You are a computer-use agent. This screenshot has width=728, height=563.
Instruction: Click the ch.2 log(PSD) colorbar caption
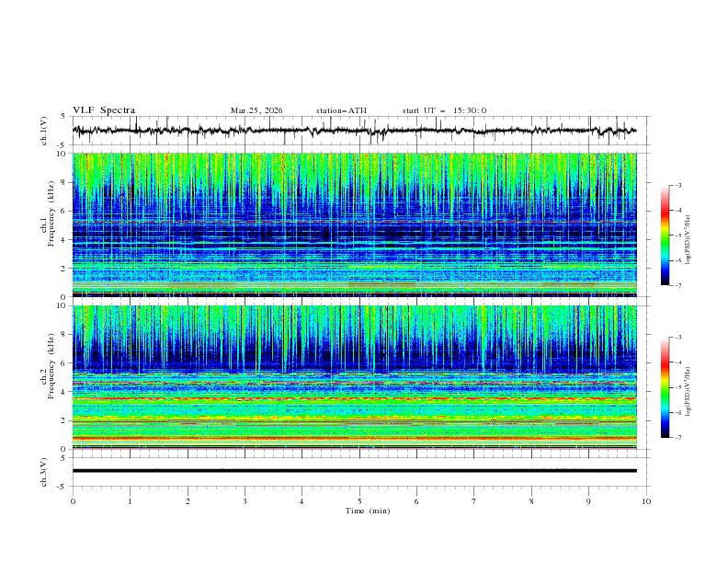click(x=688, y=392)
